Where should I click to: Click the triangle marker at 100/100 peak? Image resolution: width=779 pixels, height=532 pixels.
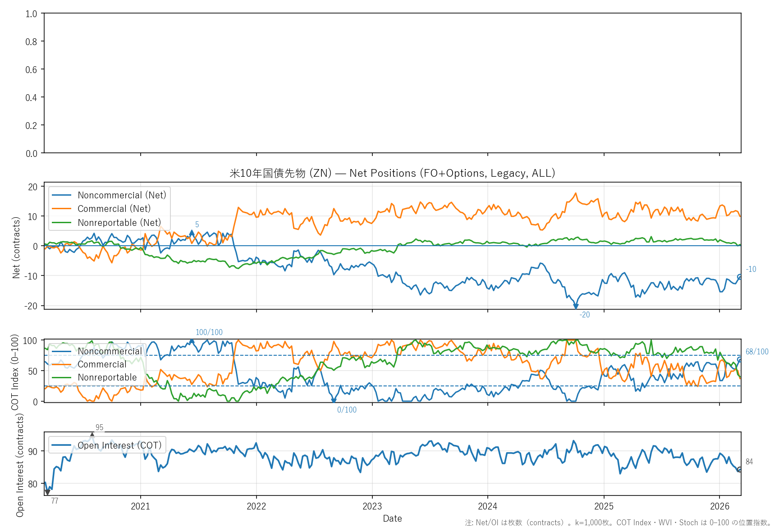pyautogui.click(x=192, y=341)
